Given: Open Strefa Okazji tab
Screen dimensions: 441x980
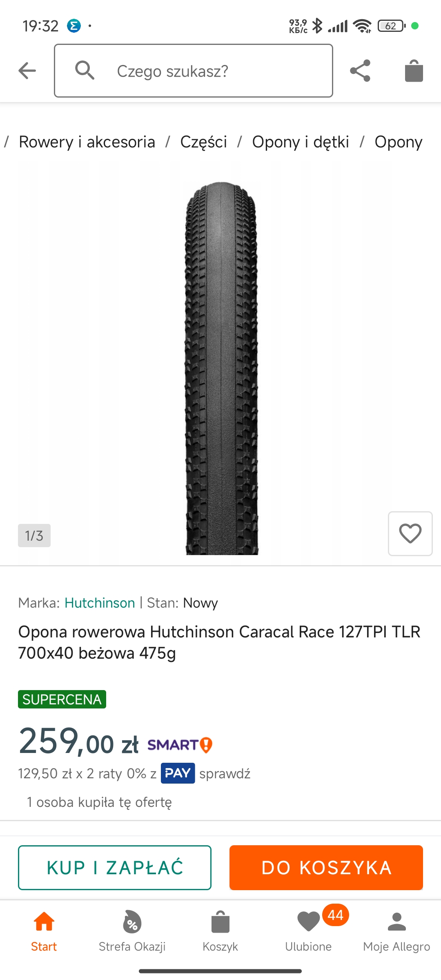Looking at the screenshot, I should pyautogui.click(x=132, y=932).
